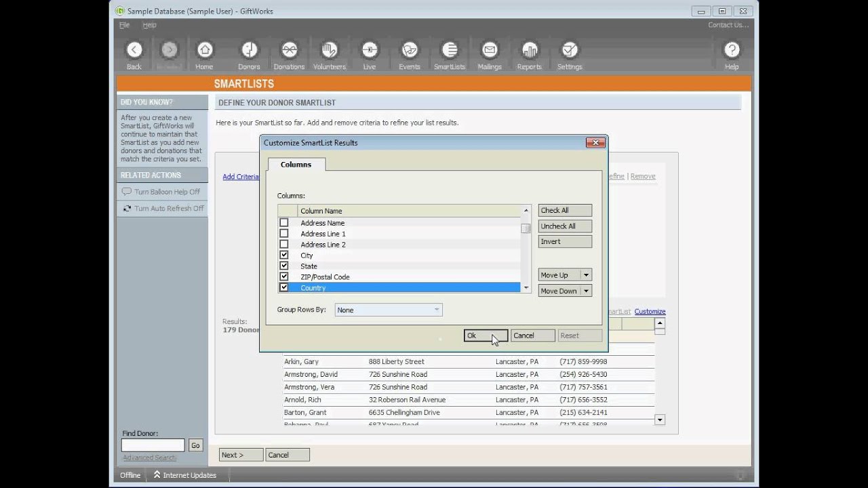The width and height of the screenshot is (868, 488).
Task: Open the Volunteers toolbar icon
Action: (x=330, y=50)
